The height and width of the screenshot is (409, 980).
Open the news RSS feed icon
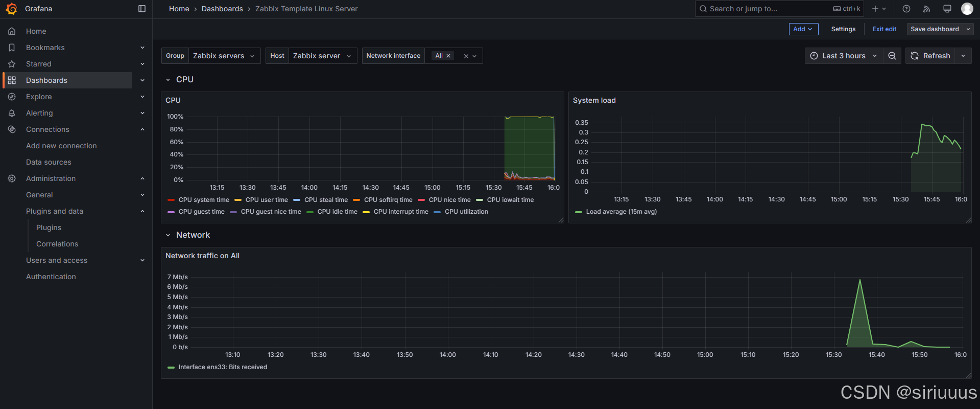[x=927, y=9]
